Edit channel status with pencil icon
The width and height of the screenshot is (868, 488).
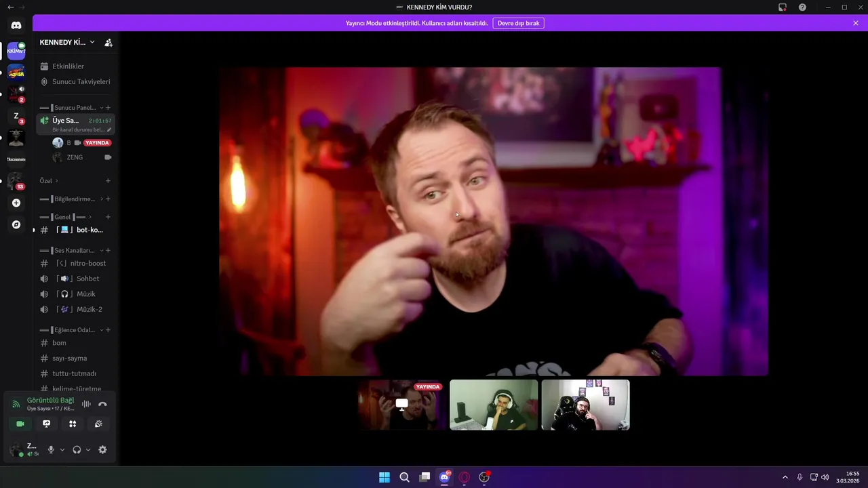click(109, 129)
